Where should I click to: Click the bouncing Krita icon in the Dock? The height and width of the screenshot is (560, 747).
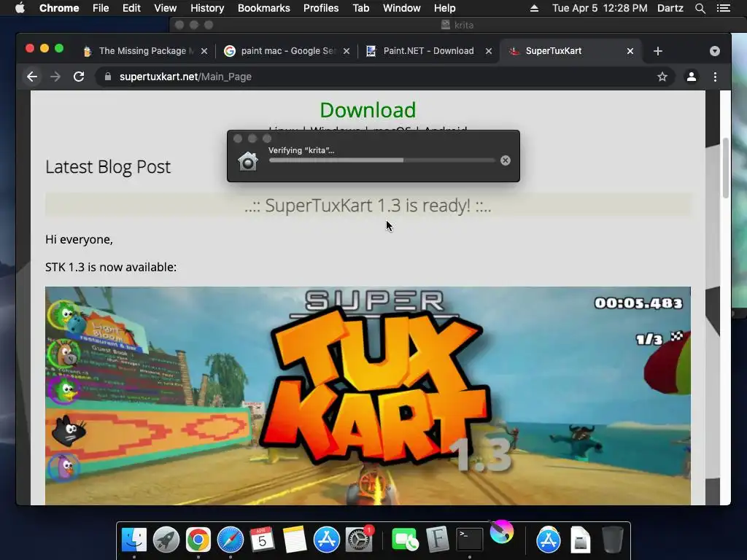502,532
